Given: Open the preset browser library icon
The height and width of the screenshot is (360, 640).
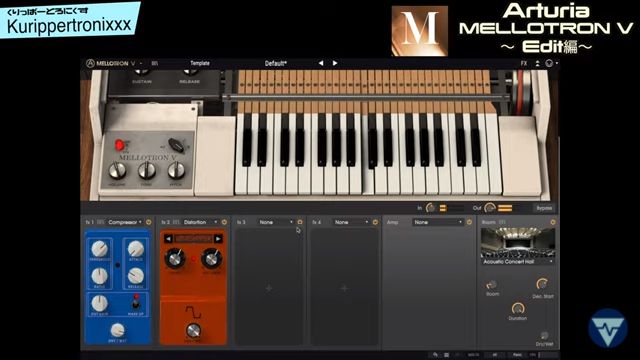Looking at the screenshot, I should [x=155, y=63].
